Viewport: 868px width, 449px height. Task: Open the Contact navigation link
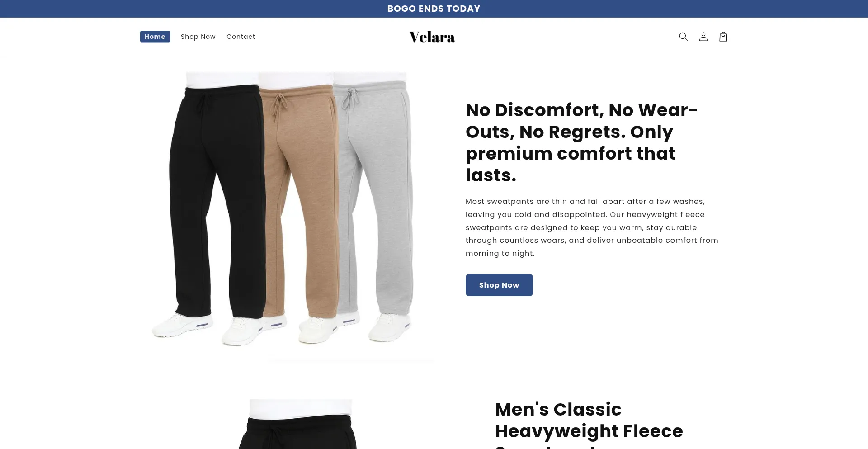pos(241,37)
